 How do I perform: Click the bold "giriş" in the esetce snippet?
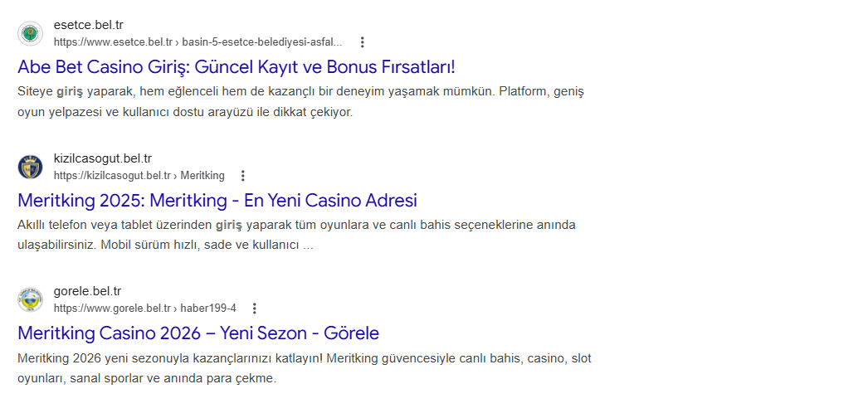(x=71, y=91)
